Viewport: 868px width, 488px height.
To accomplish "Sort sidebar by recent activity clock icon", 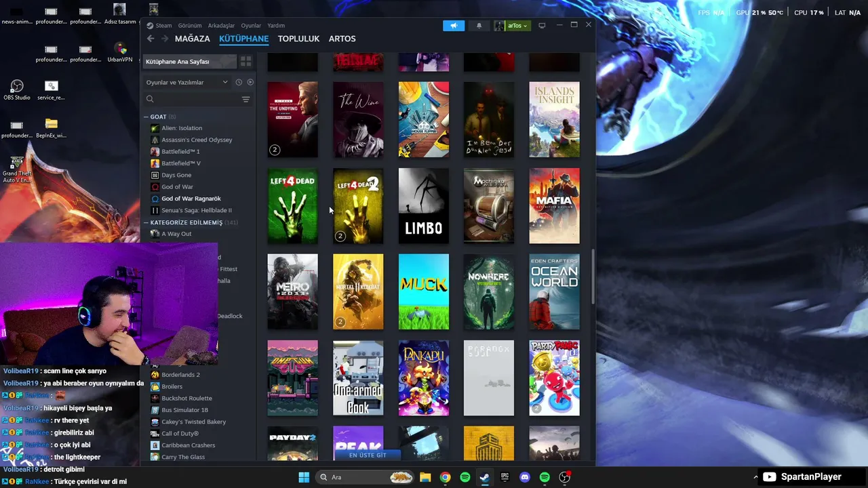I will (239, 82).
